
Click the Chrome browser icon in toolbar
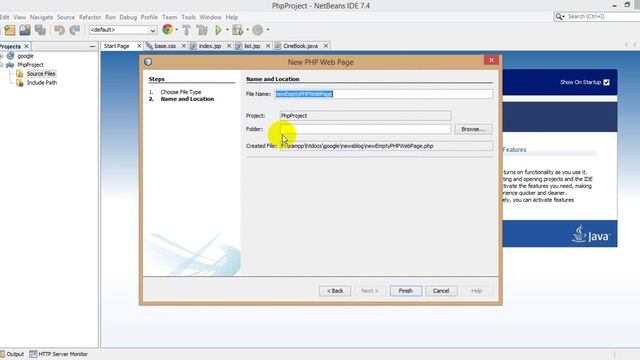coord(167,29)
